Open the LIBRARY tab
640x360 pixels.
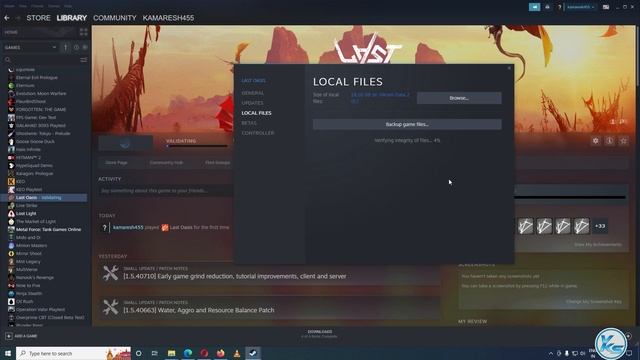pos(72,18)
